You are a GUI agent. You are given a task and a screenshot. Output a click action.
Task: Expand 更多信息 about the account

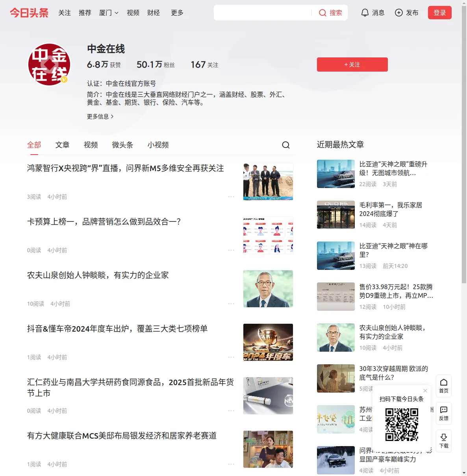pos(100,116)
